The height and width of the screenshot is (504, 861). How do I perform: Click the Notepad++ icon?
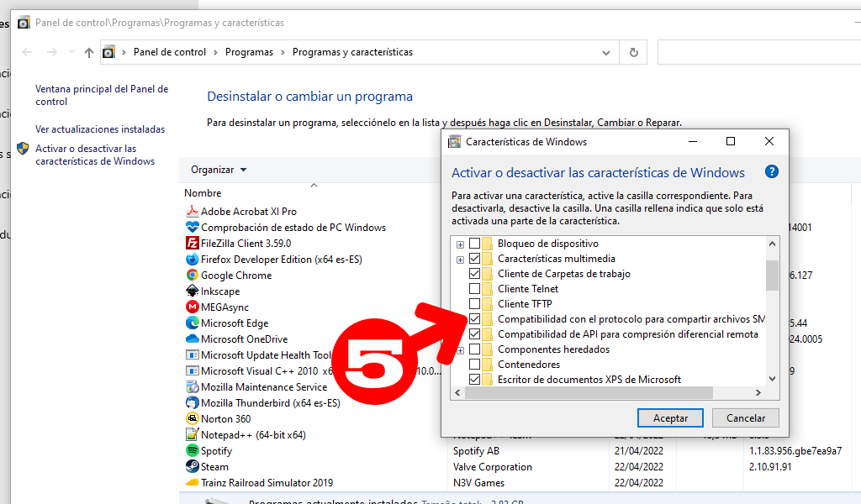coord(192,434)
